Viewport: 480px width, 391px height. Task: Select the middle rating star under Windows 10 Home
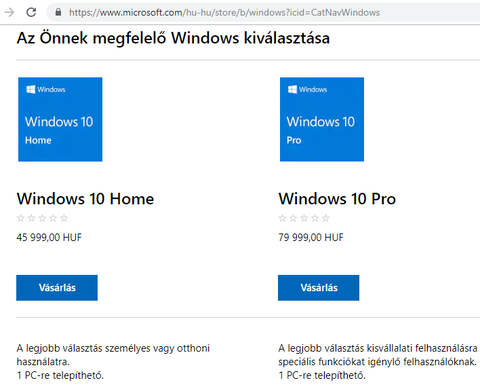[x=42, y=218]
